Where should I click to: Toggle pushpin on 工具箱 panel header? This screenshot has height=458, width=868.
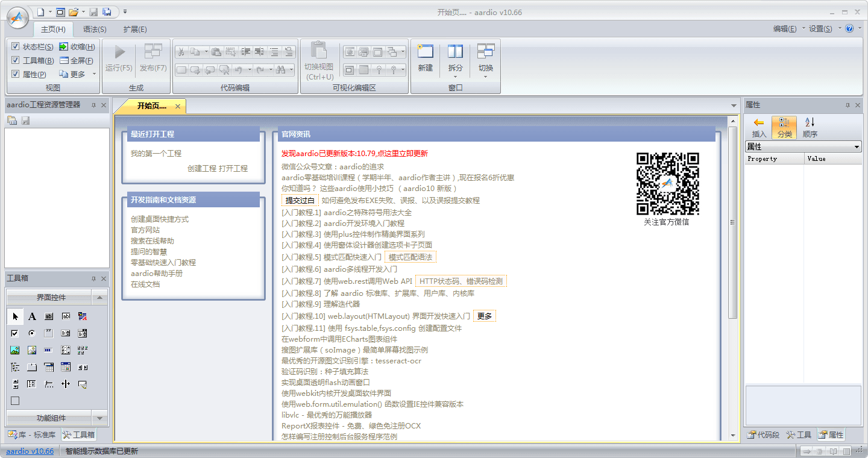coord(93,278)
